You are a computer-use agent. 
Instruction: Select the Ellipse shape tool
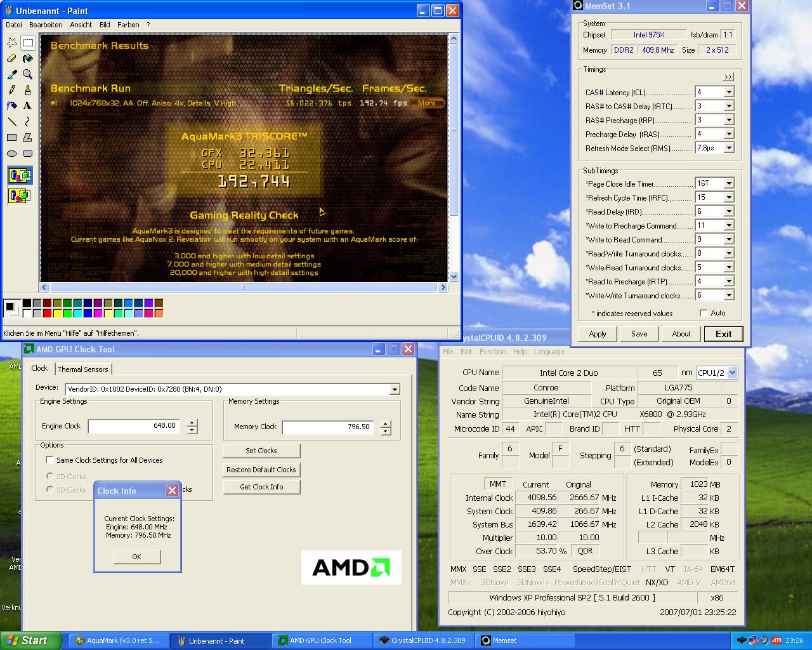pos(12,153)
